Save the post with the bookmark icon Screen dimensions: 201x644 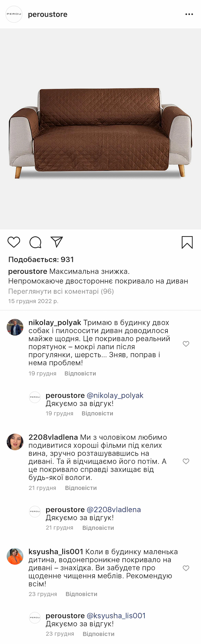(187, 242)
